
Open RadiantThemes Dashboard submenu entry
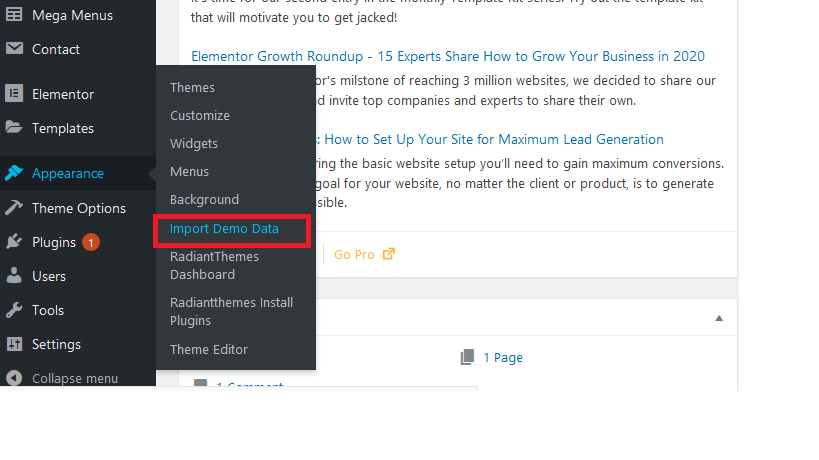click(x=214, y=266)
